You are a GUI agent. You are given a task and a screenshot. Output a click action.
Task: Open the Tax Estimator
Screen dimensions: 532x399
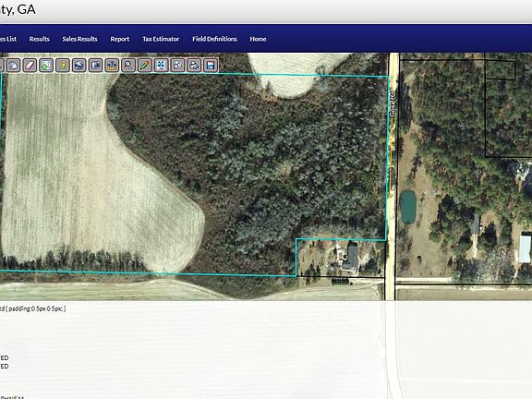pyautogui.click(x=161, y=39)
